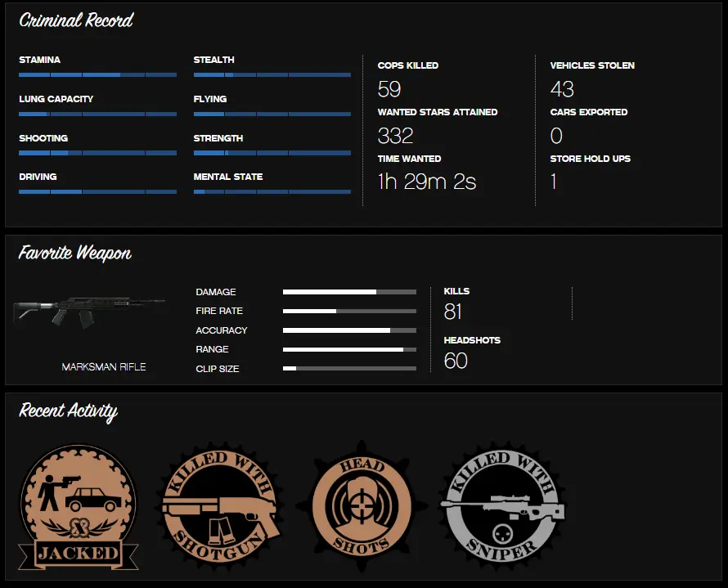Screen dimensions: 728x588
Task: Click the STRENGTH label
Action: 218,138
